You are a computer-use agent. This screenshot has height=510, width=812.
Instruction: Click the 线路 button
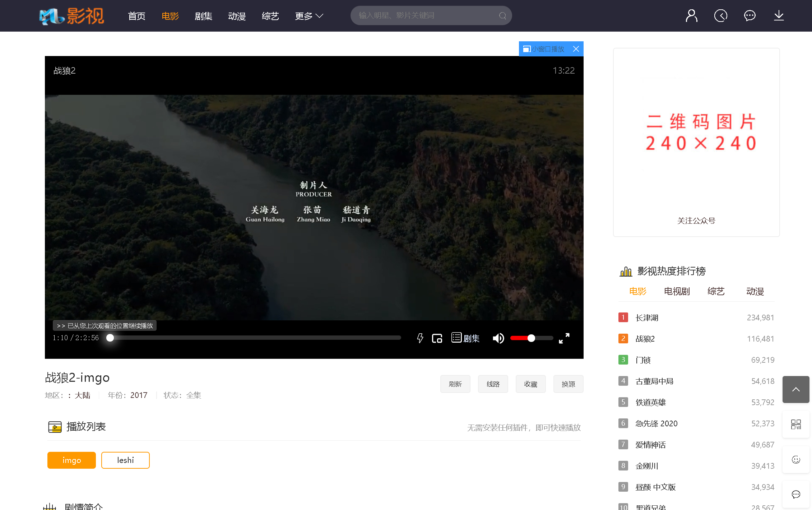pyautogui.click(x=493, y=384)
